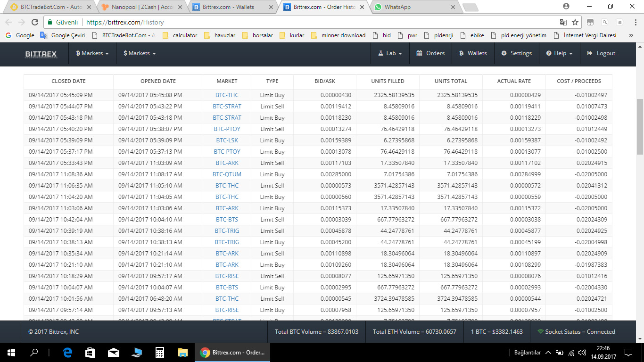Open the Mail app from the taskbar
644x362 pixels.
113,353
